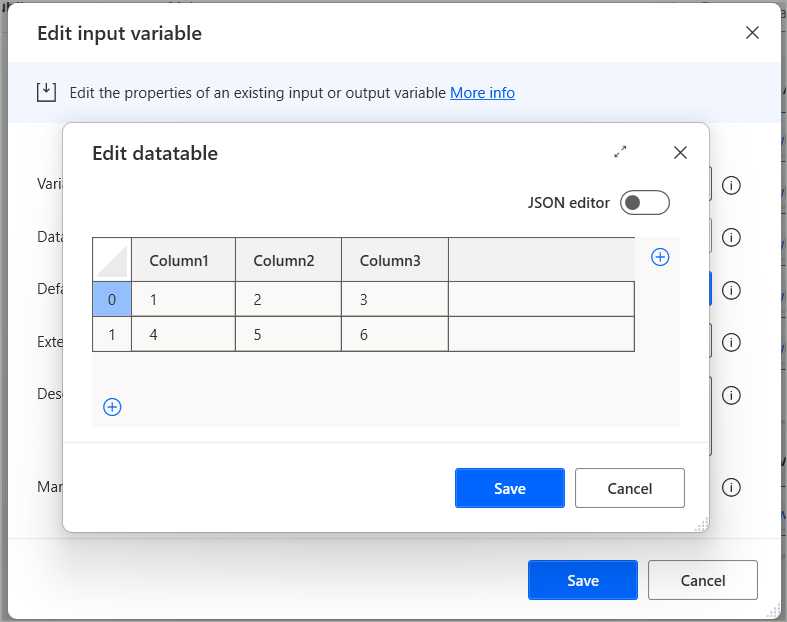
Task: Click the select-all corner of datatable
Action: coord(112,261)
